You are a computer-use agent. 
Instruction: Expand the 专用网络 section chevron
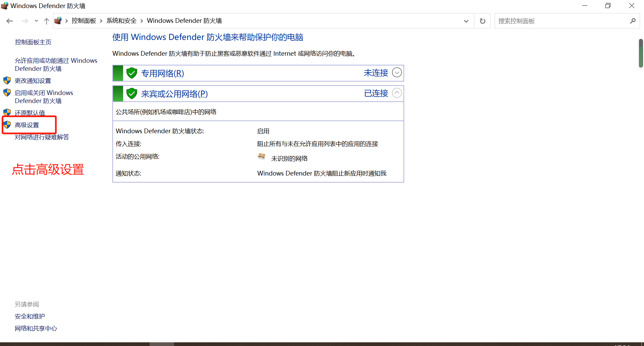(x=397, y=72)
